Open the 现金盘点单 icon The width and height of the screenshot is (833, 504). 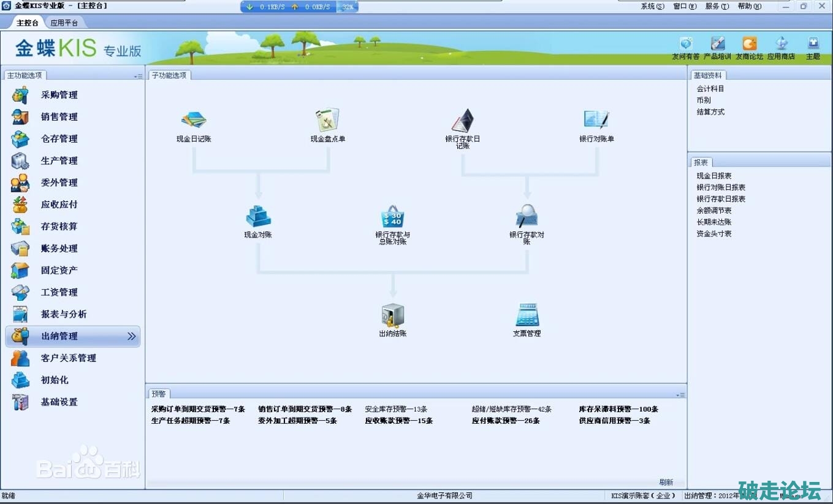click(x=327, y=120)
